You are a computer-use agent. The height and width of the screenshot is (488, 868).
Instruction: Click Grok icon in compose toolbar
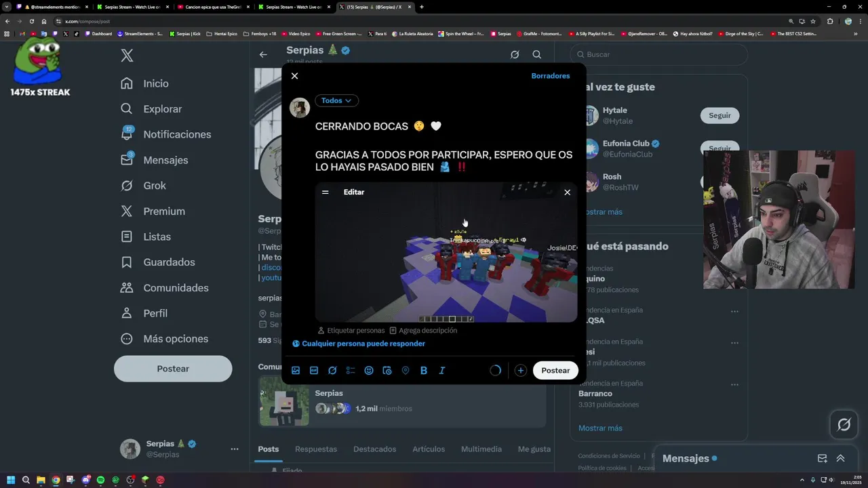332,371
